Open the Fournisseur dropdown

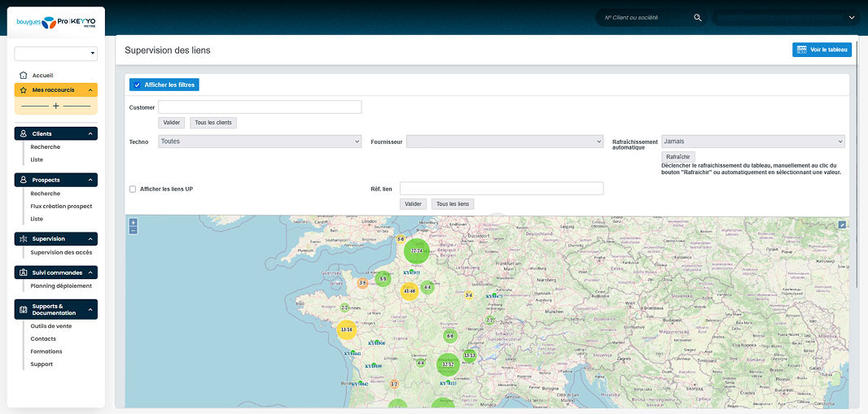click(504, 142)
